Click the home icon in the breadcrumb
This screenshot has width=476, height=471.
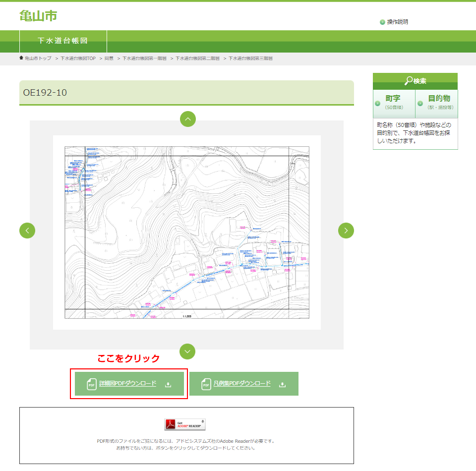tap(21, 58)
